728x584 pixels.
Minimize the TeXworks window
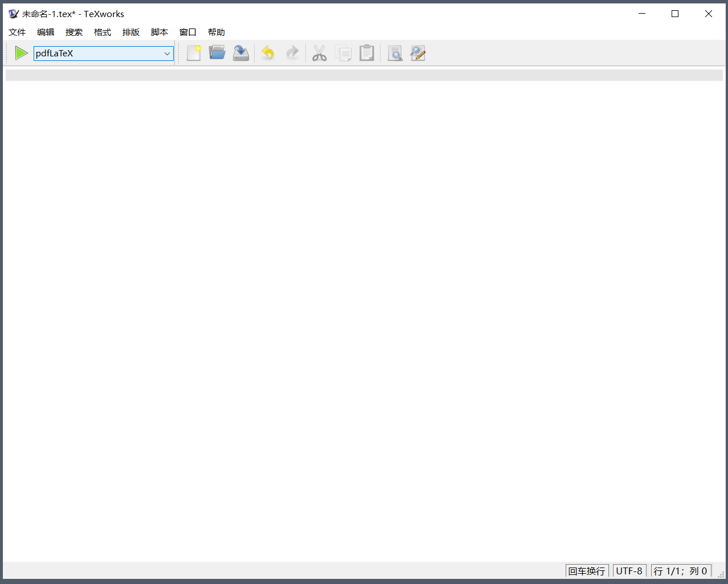(642, 14)
